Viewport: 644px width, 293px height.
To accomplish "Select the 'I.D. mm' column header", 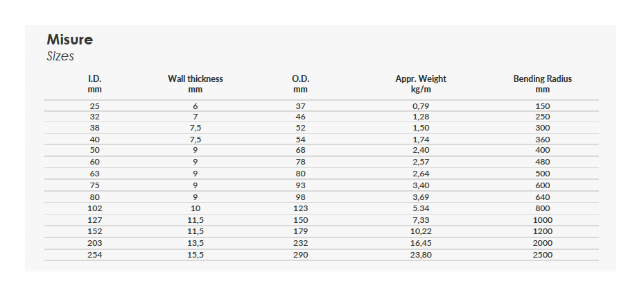I will (95, 83).
